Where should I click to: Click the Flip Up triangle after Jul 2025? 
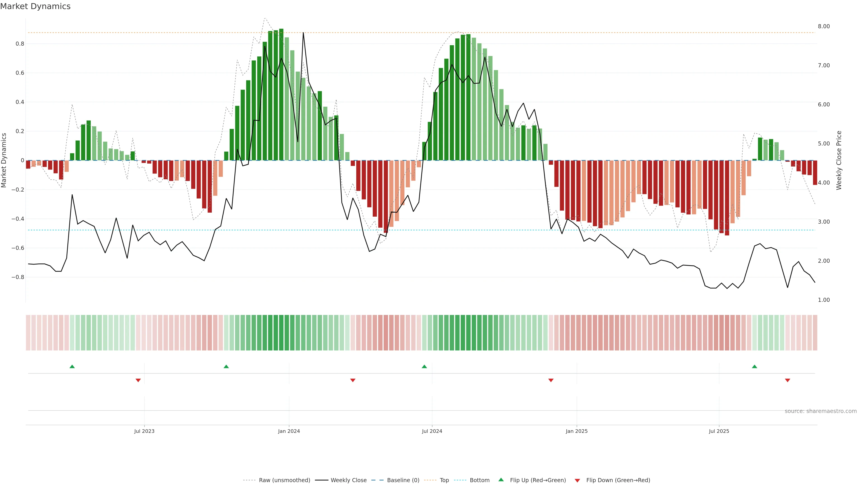pyautogui.click(x=755, y=366)
